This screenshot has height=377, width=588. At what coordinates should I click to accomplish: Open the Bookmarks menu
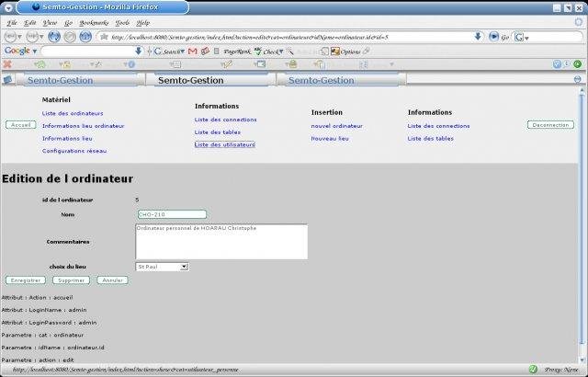click(94, 23)
